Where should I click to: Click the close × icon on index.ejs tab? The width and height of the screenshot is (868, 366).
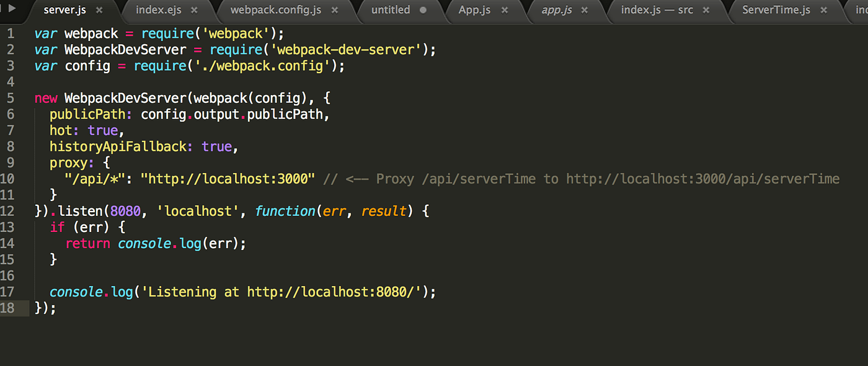[x=194, y=10]
